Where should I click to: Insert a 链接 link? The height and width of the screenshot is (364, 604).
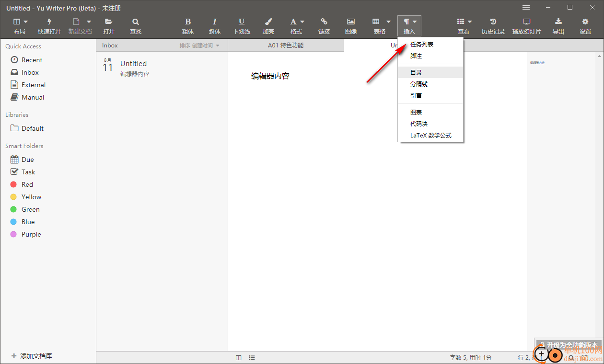[x=324, y=26]
